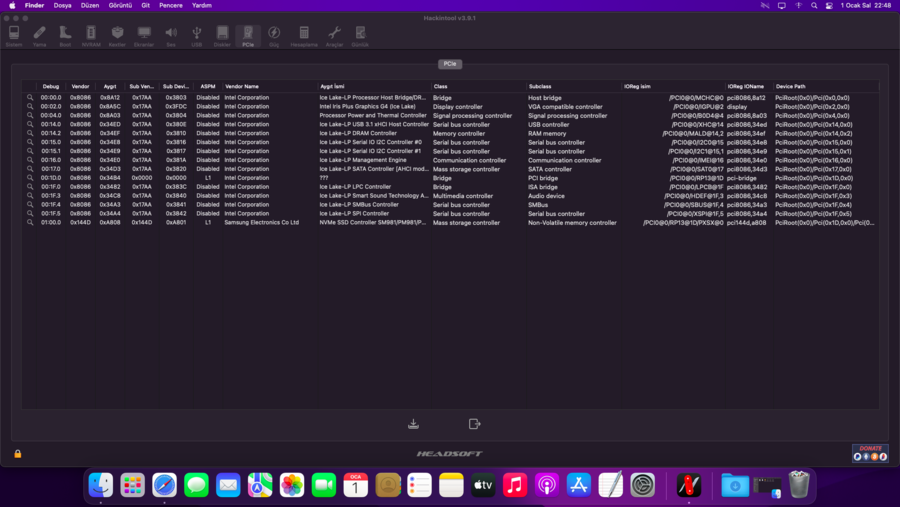Open the Yama patch section

pos(40,36)
